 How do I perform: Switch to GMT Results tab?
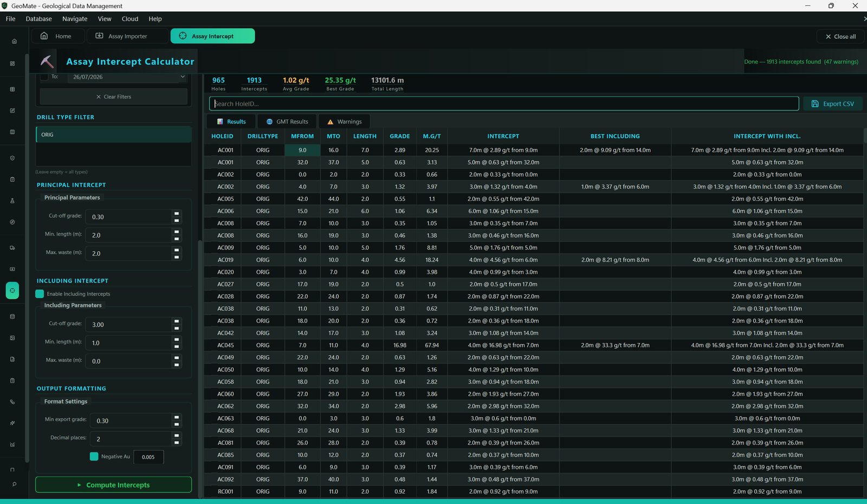(287, 122)
